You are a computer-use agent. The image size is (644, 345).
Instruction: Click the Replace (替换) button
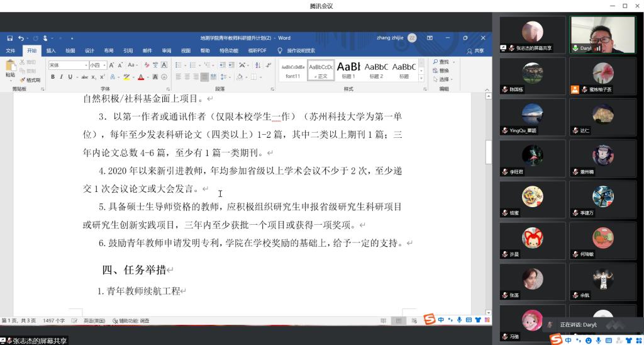(x=441, y=71)
